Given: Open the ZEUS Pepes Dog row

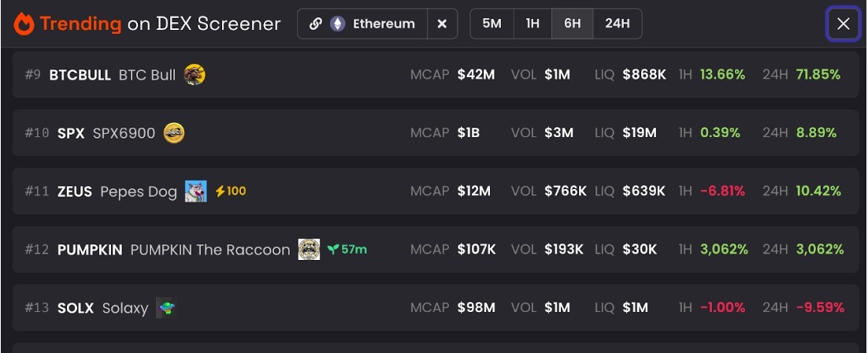Looking at the screenshot, I should pos(435,191).
